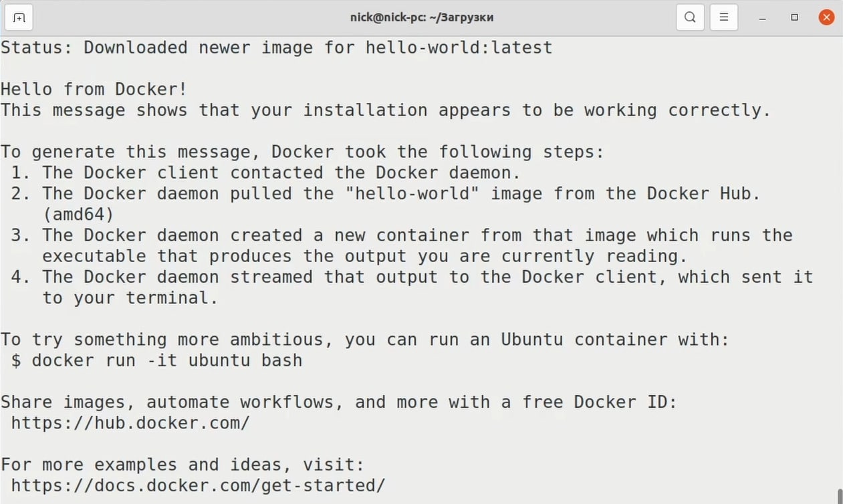Image resolution: width=843 pixels, height=504 pixels.
Task: Click the "To try something more ambitious" line
Action: [365, 340]
